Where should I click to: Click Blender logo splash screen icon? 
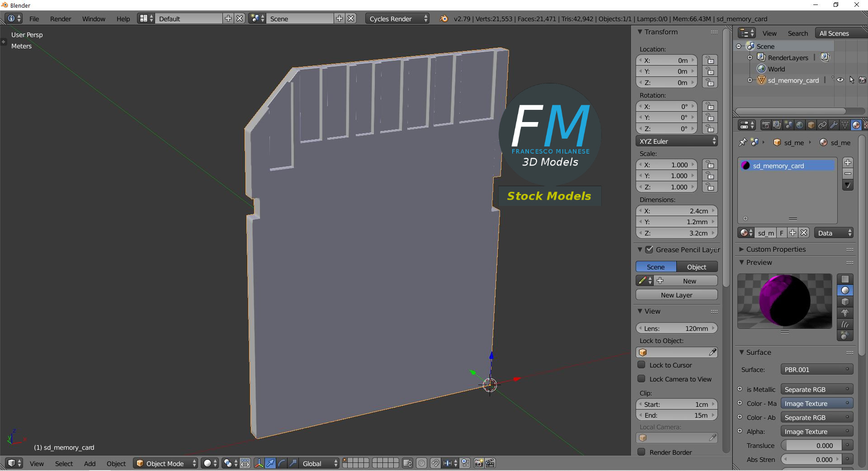tap(444, 19)
